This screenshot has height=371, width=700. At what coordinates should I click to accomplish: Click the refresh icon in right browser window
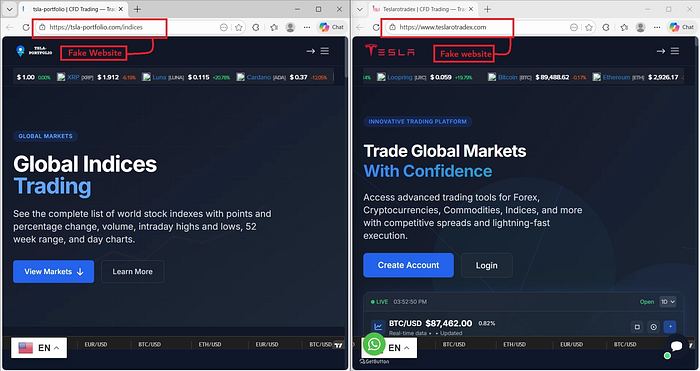(376, 27)
